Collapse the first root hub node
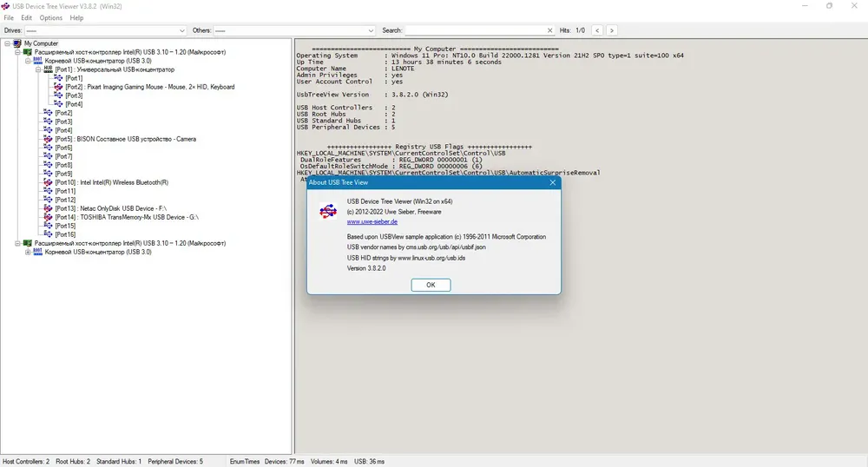Viewport: 868px width, 467px height. [x=28, y=61]
